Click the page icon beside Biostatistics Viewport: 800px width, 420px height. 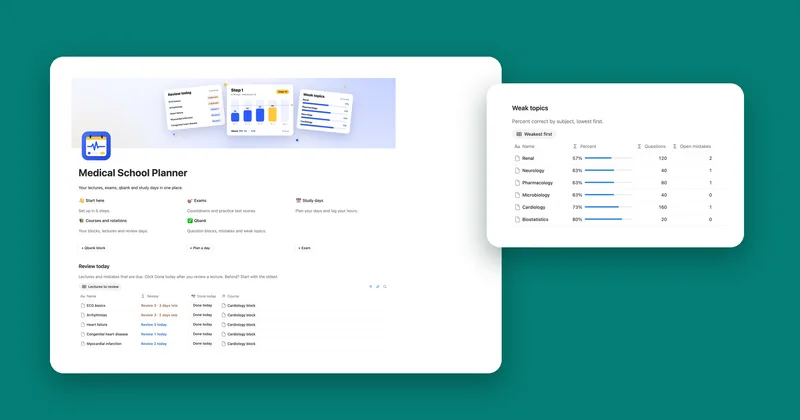click(517, 219)
